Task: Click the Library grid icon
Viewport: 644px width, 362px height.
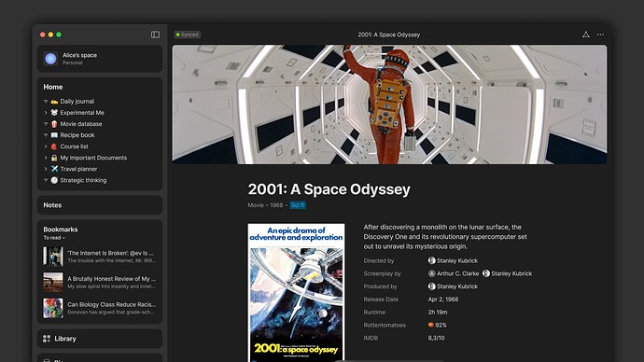Action: pos(47,339)
